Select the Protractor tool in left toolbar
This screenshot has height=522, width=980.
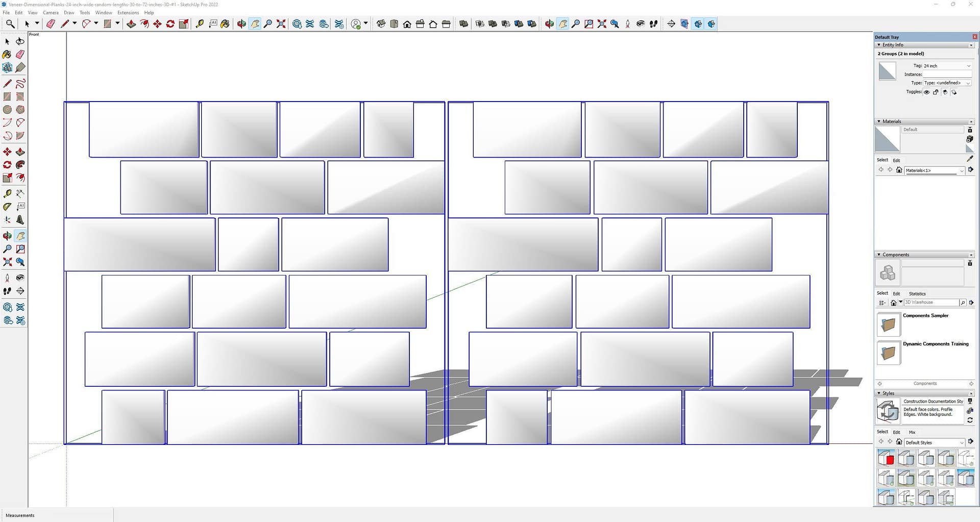pyautogui.click(x=7, y=207)
